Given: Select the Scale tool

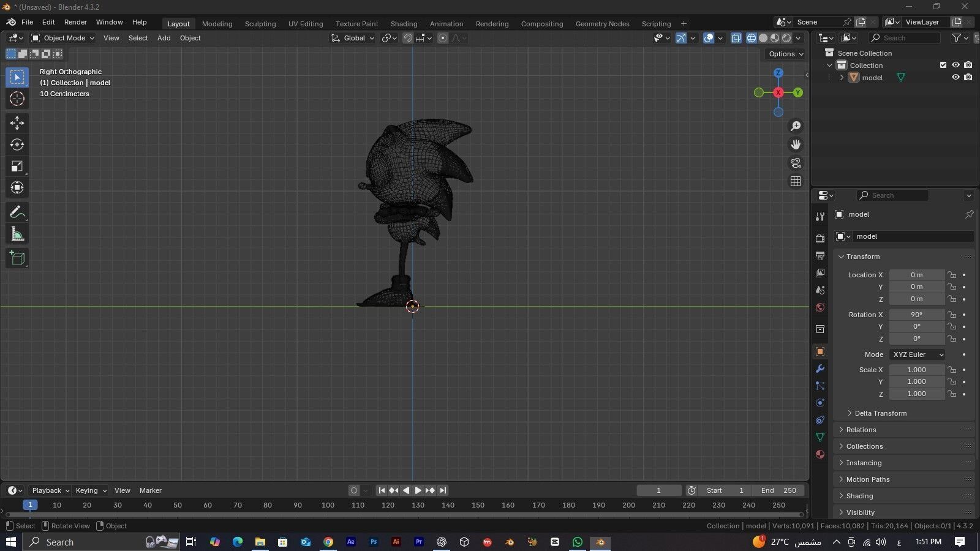Looking at the screenshot, I should 17,166.
